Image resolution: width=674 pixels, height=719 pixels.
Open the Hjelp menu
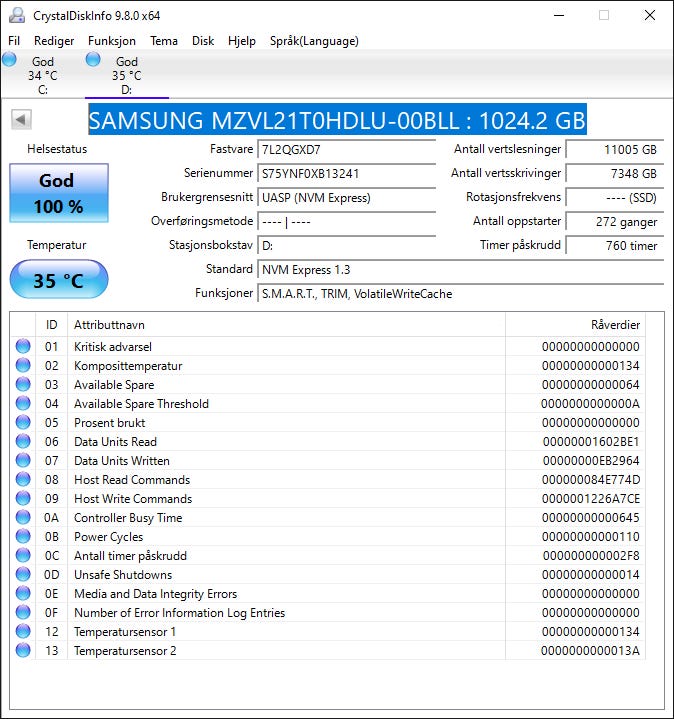click(x=242, y=41)
